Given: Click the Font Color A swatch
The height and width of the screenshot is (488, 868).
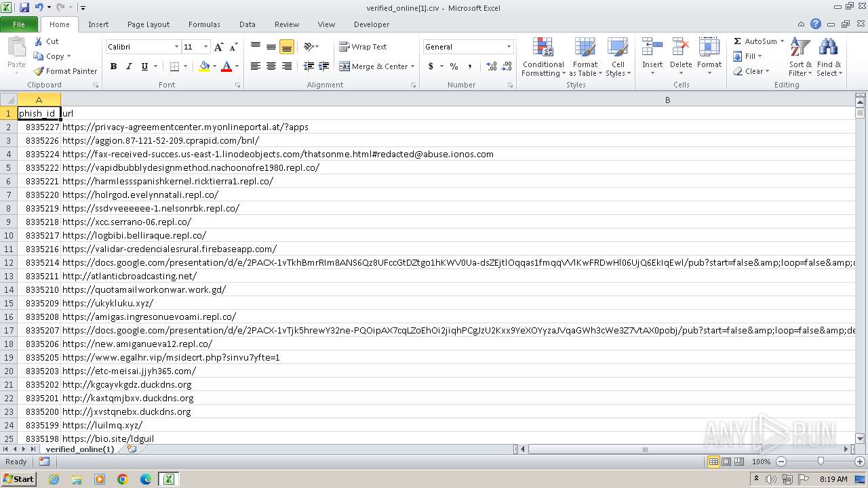Looking at the screenshot, I should tap(226, 66).
